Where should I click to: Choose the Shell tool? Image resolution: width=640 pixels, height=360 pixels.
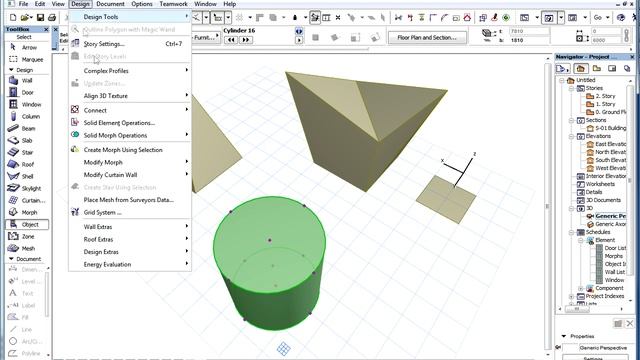(x=22, y=176)
